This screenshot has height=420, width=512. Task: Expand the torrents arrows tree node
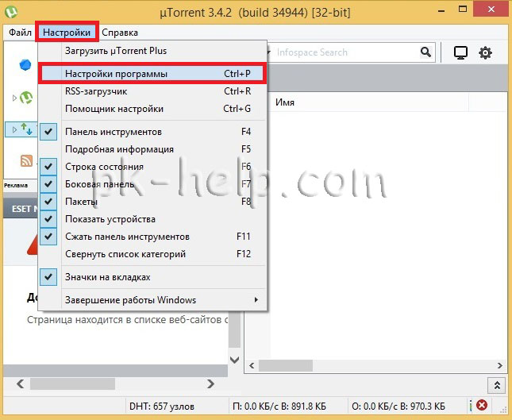[x=14, y=129]
